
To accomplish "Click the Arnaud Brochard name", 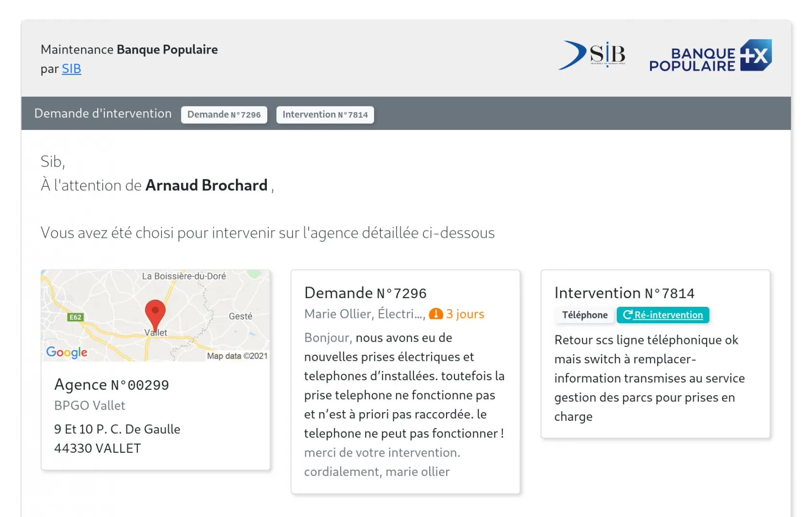I will (x=206, y=186).
